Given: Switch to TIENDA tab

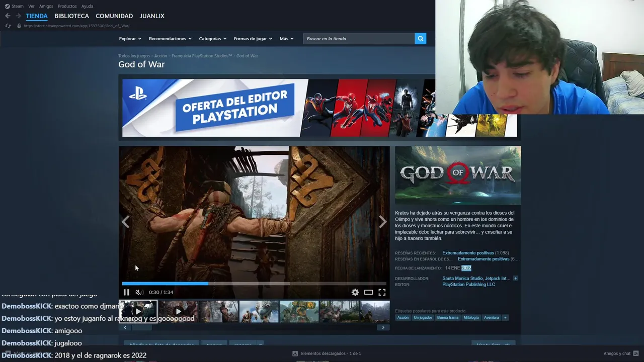Looking at the screenshot, I should pos(37,16).
